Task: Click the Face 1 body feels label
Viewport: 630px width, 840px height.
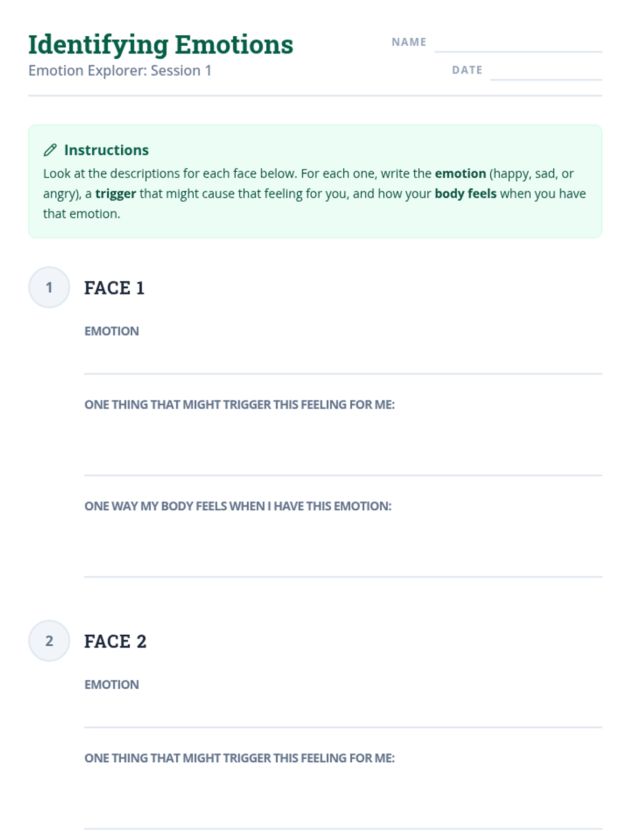Action: click(238, 506)
